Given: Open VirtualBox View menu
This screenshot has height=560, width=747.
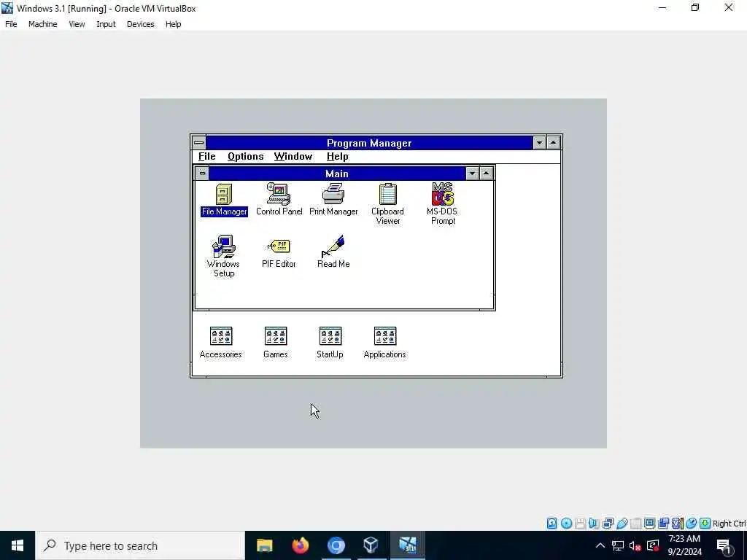Looking at the screenshot, I should [77, 24].
